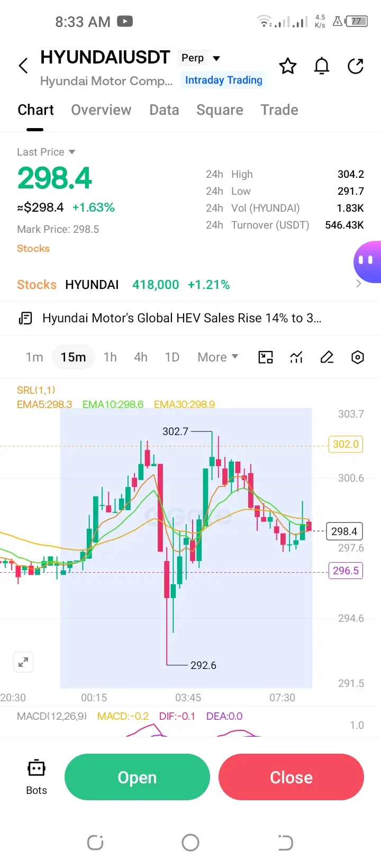
Task: Tap the DIF:-0.1 MACD value
Action: 177,716
